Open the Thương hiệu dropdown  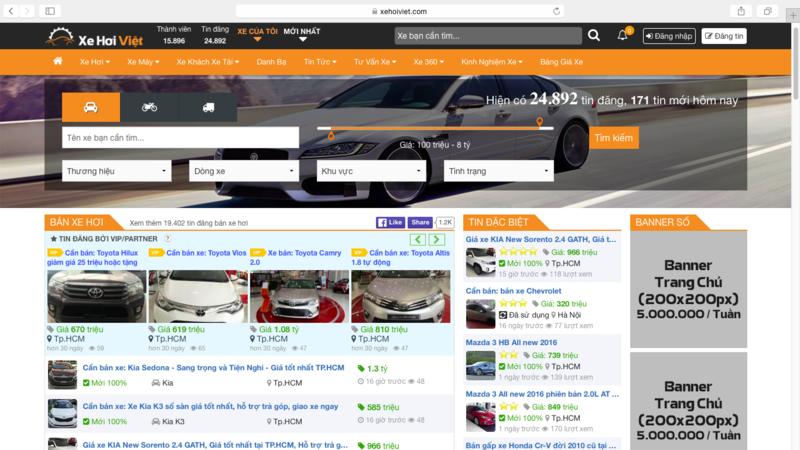point(117,171)
